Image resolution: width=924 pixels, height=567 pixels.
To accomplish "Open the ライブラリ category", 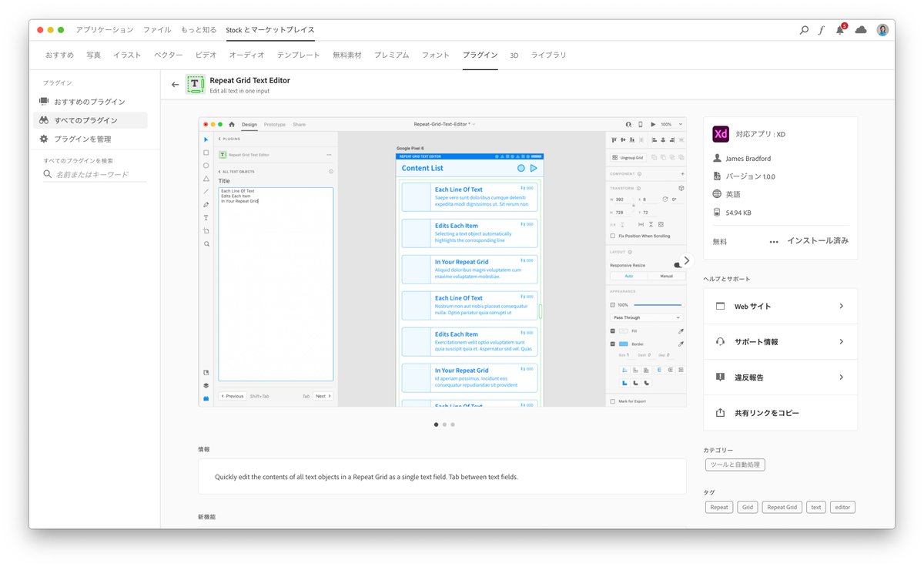I will coord(548,55).
